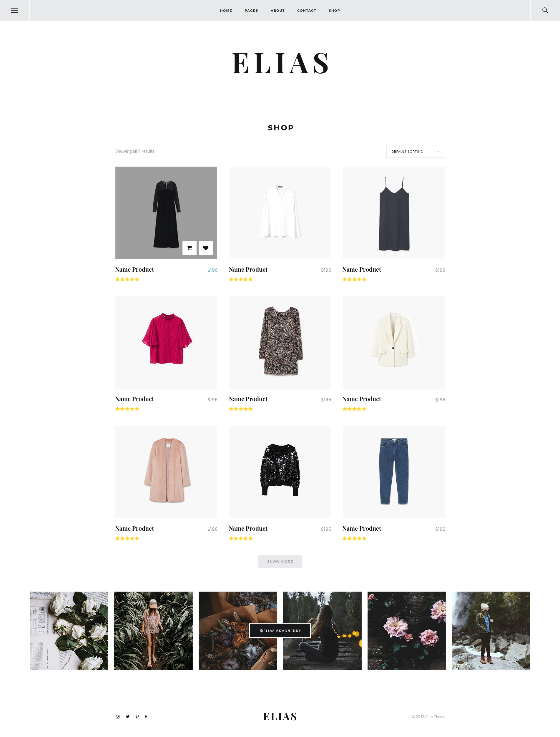This screenshot has width=560, height=737.
Task: Open the hamburger menu icon
Action: (x=15, y=10)
